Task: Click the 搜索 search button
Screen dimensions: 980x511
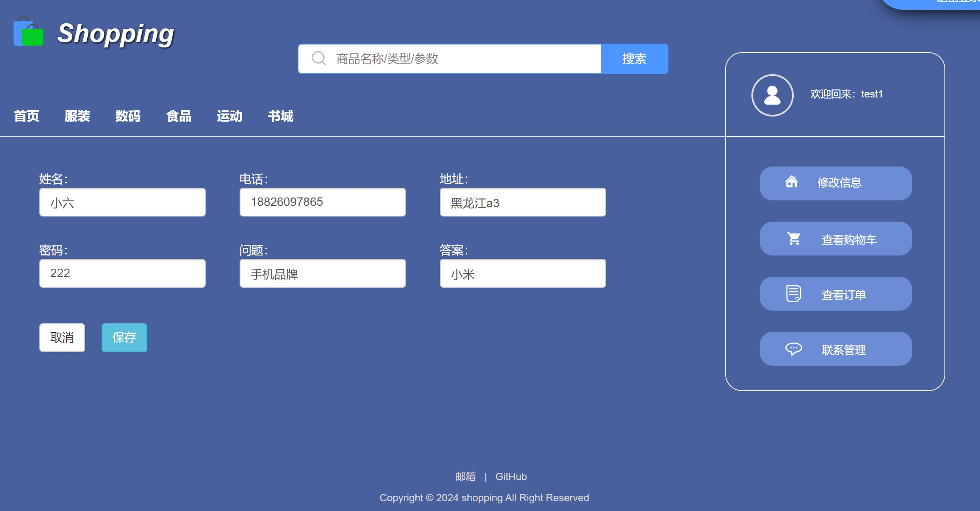Action: click(x=636, y=59)
